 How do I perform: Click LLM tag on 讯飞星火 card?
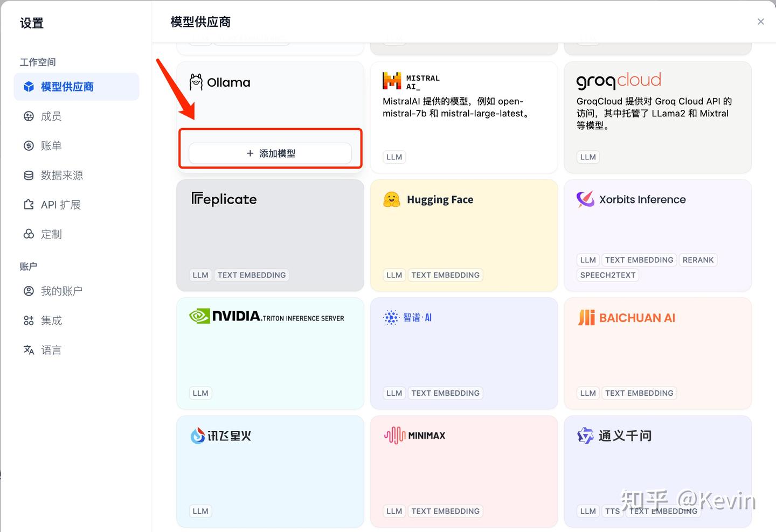click(200, 511)
